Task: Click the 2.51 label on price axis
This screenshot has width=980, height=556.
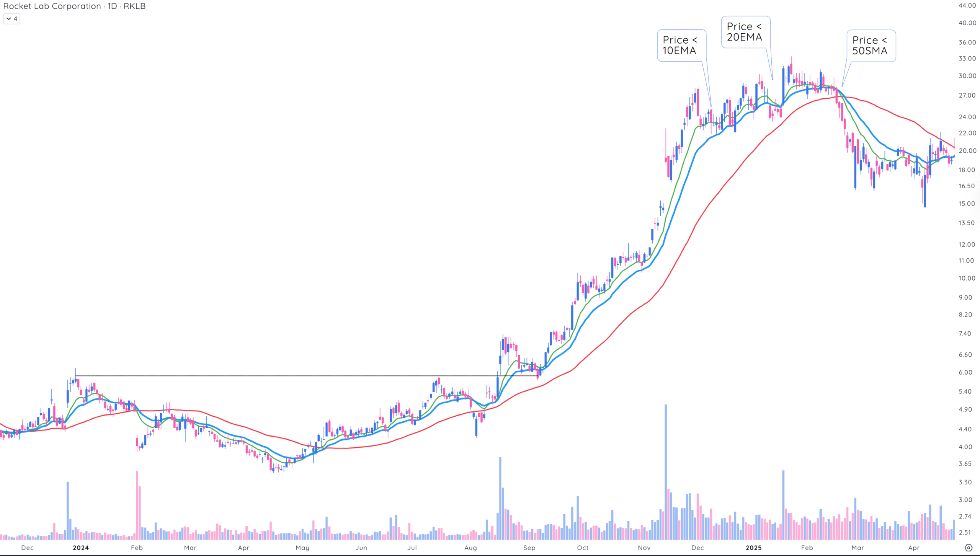Action: 965,532
